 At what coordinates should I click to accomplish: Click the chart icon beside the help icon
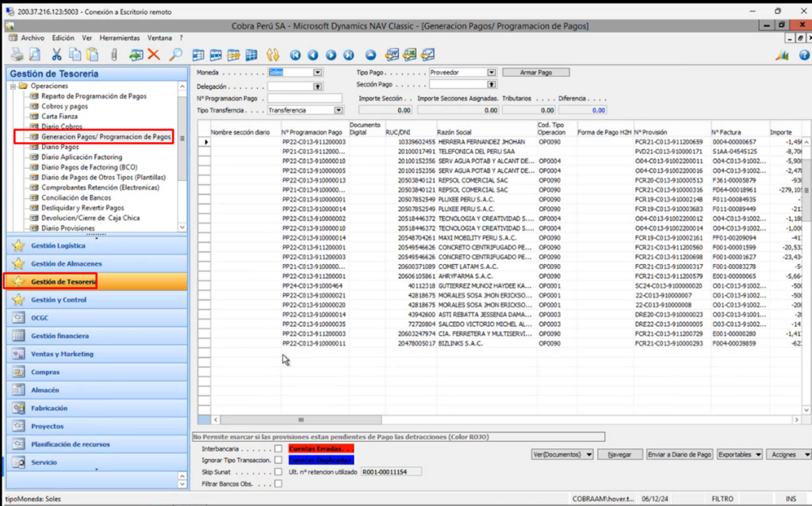[x=782, y=55]
